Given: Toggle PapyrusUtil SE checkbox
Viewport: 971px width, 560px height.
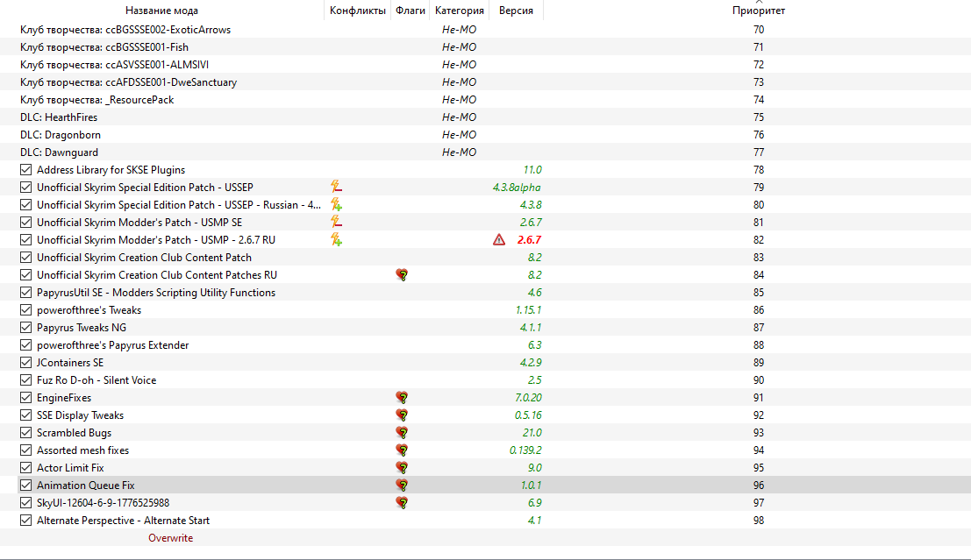Looking at the screenshot, I should tap(25, 292).
